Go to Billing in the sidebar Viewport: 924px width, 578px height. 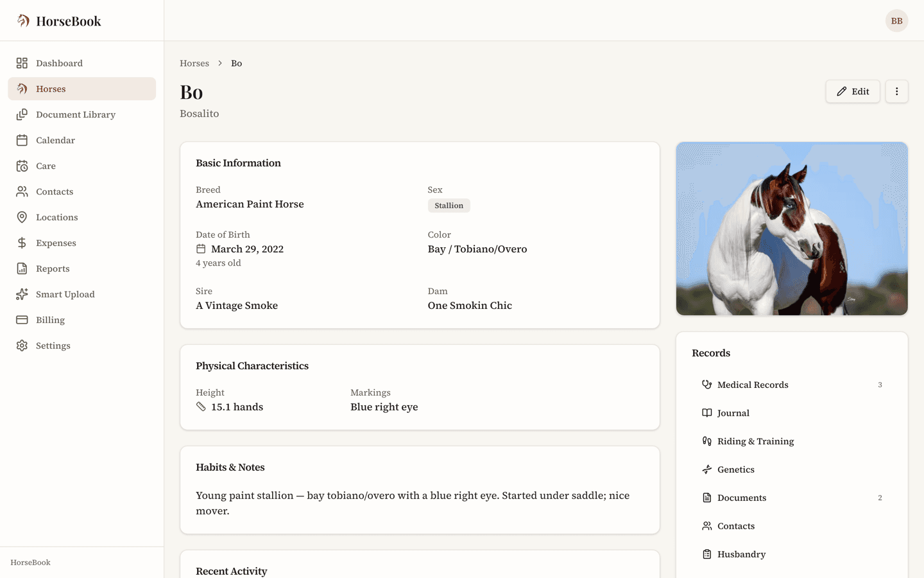82,320
